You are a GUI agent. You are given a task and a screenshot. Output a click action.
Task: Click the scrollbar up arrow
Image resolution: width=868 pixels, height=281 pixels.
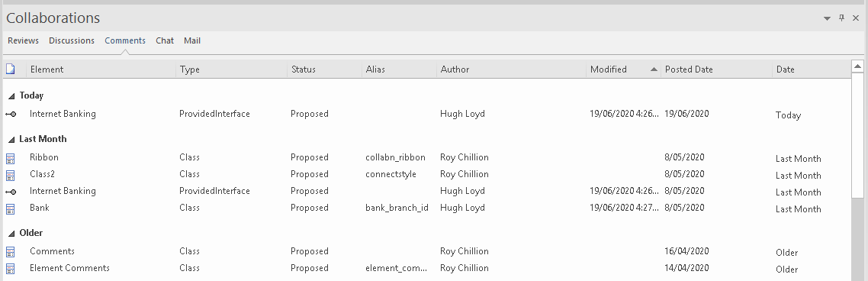pos(857,66)
